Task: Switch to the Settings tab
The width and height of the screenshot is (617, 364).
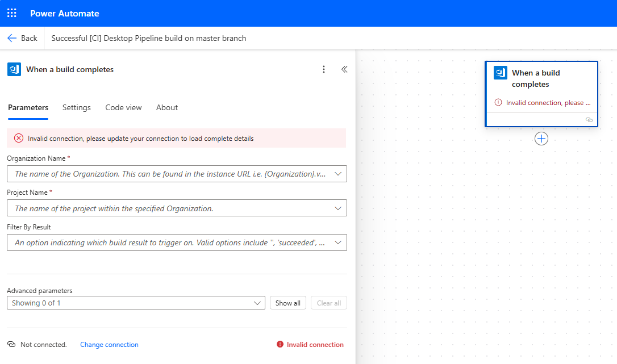Action: pos(77,107)
